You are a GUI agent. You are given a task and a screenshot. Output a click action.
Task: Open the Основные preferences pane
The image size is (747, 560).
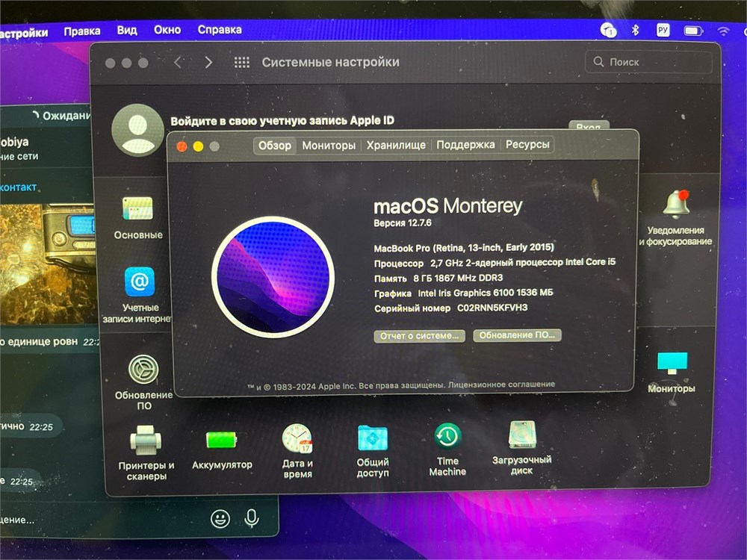(x=137, y=209)
